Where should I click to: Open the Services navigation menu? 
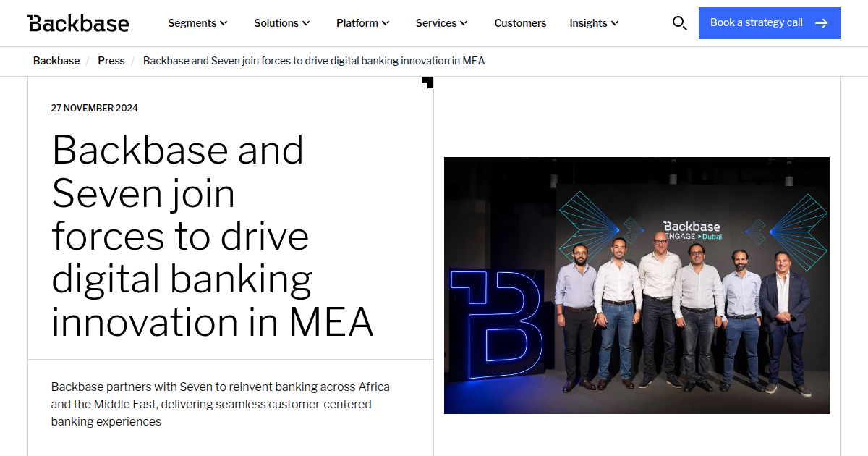pyautogui.click(x=436, y=22)
